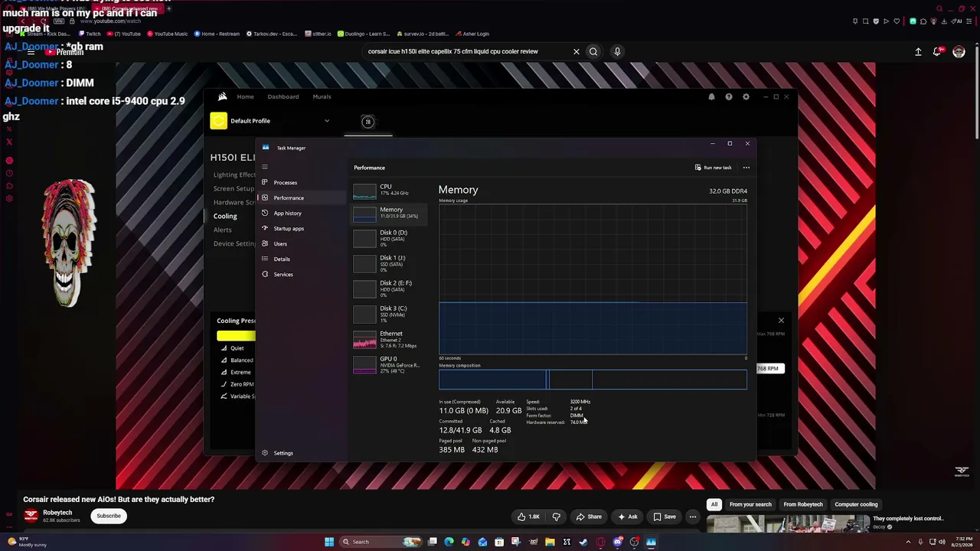Select the From your search chip

[x=750, y=504]
